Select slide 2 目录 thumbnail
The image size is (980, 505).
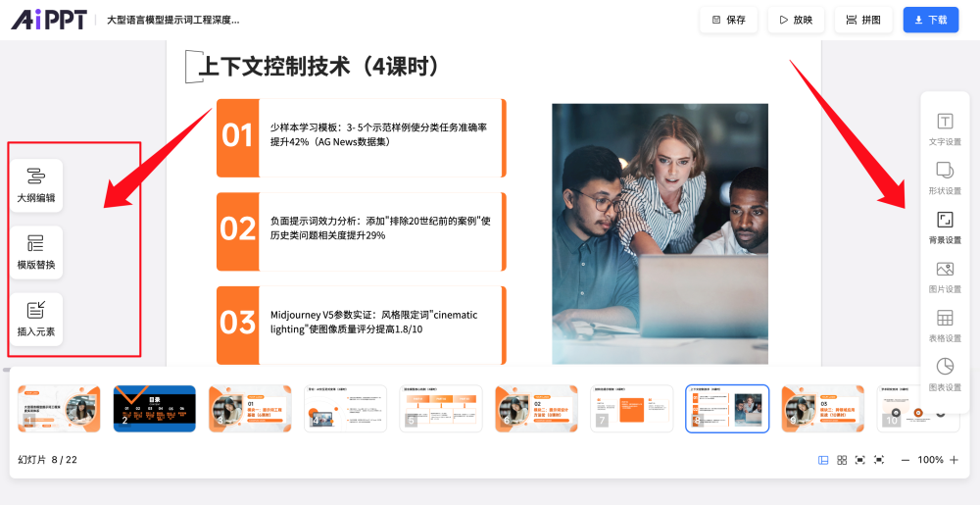[155, 409]
